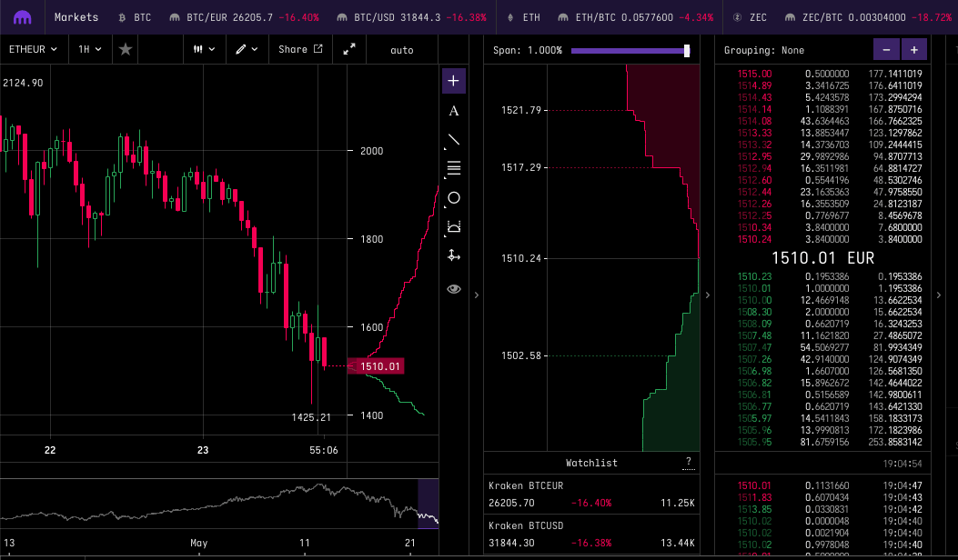Increase order book grouping with plus
Screen dimensions: 958x560
click(913, 50)
